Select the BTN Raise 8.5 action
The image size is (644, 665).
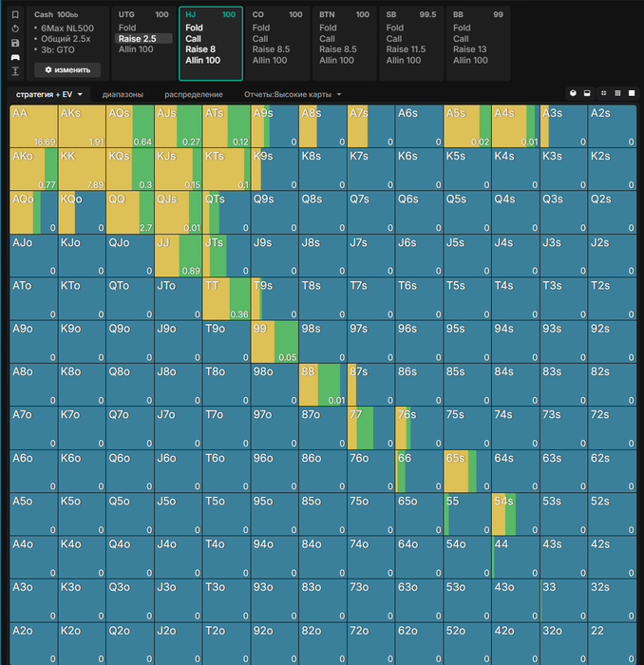coord(338,49)
